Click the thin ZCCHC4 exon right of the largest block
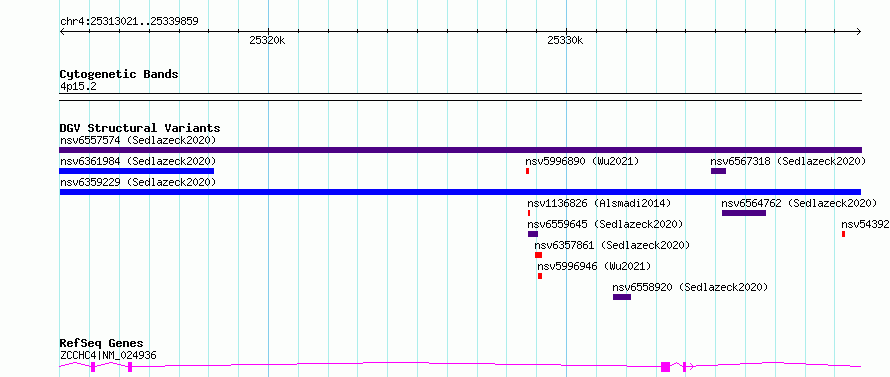This screenshot has width=890, height=377. point(685,367)
